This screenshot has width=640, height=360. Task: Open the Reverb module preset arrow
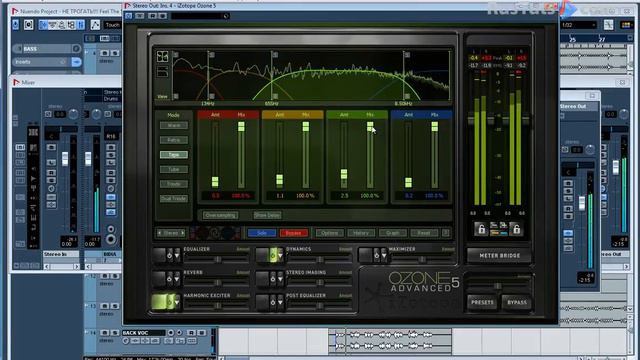[177, 279]
